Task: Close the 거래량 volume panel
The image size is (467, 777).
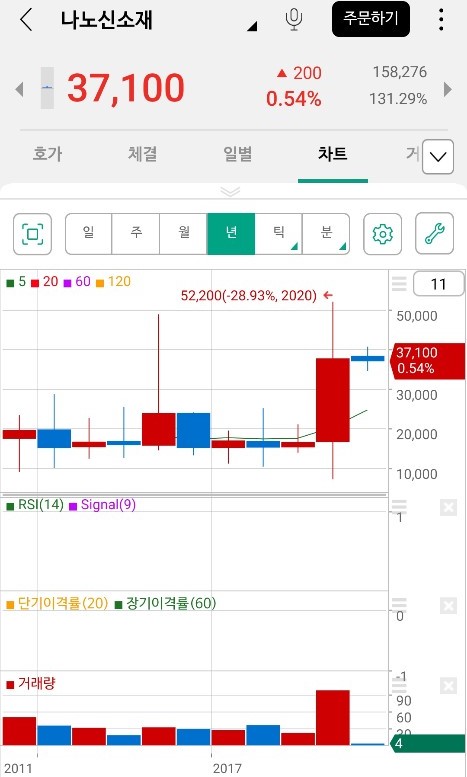Action: [448, 686]
